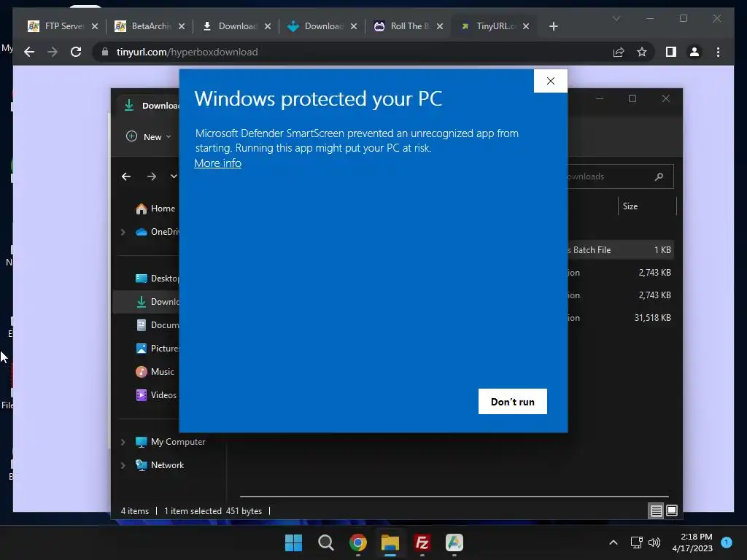Open Chrome from the taskbar
The height and width of the screenshot is (560, 747).
[357, 542]
